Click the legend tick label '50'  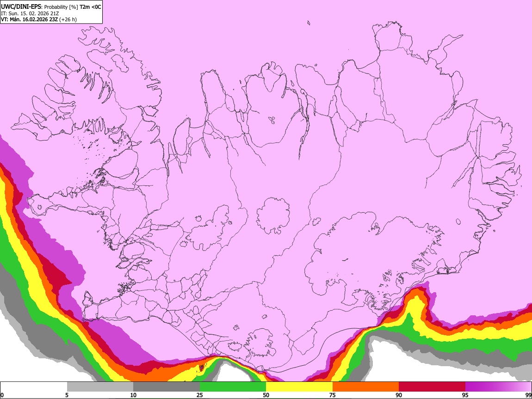266,395
